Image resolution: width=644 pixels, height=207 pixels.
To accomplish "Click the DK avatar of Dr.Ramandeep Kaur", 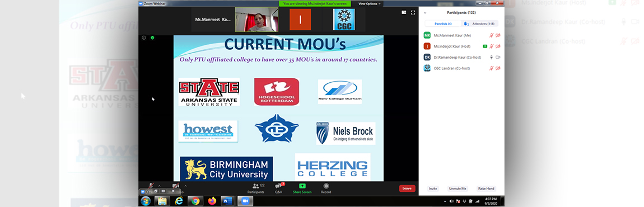I will (427, 57).
